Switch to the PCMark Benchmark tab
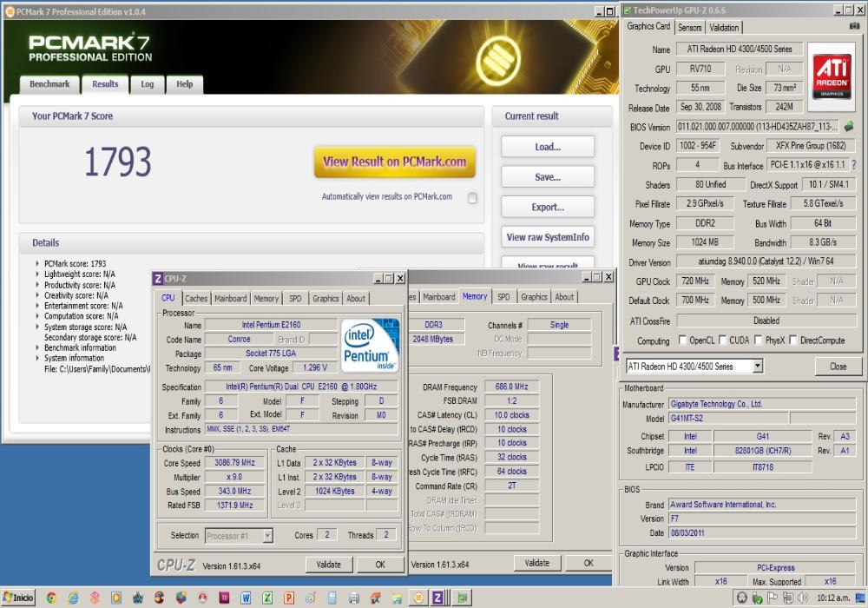868x608 pixels. (x=49, y=84)
